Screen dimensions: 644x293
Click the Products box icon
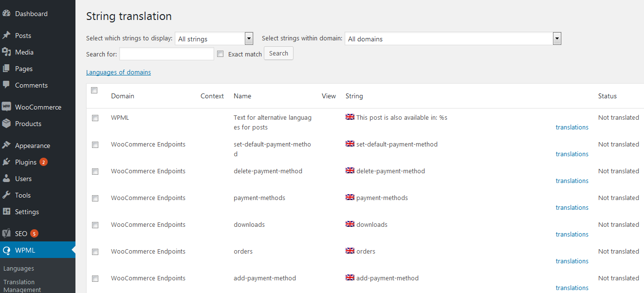[x=6, y=124]
